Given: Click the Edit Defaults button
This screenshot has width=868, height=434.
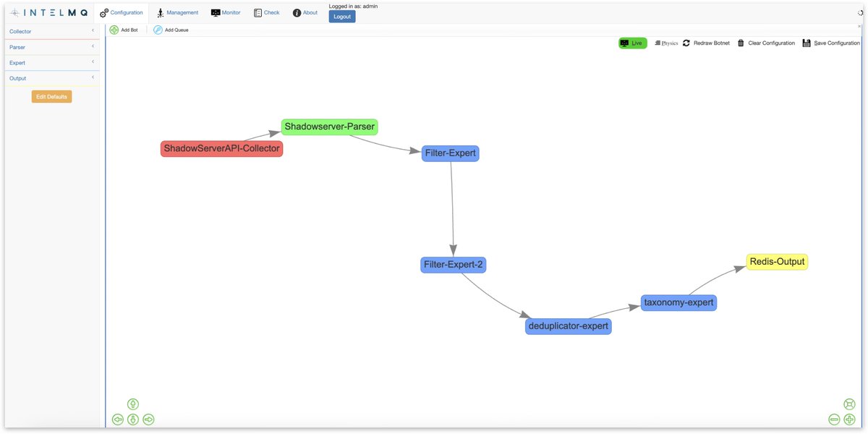Looking at the screenshot, I should [51, 97].
